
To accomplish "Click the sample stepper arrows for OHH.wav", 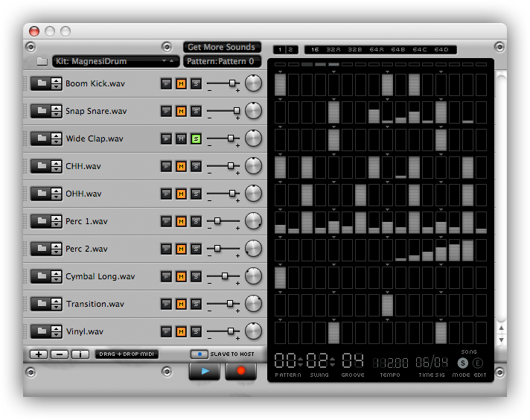I will pyautogui.click(x=57, y=194).
